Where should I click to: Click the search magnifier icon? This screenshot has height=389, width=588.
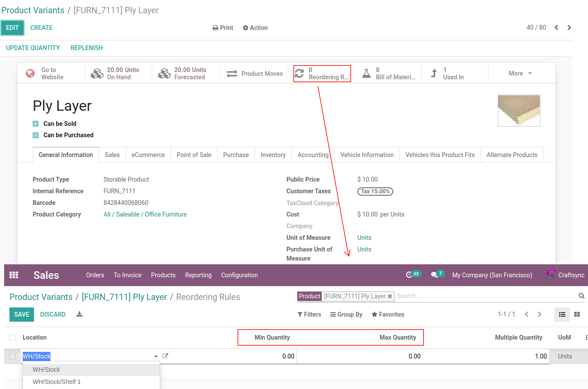(581, 296)
